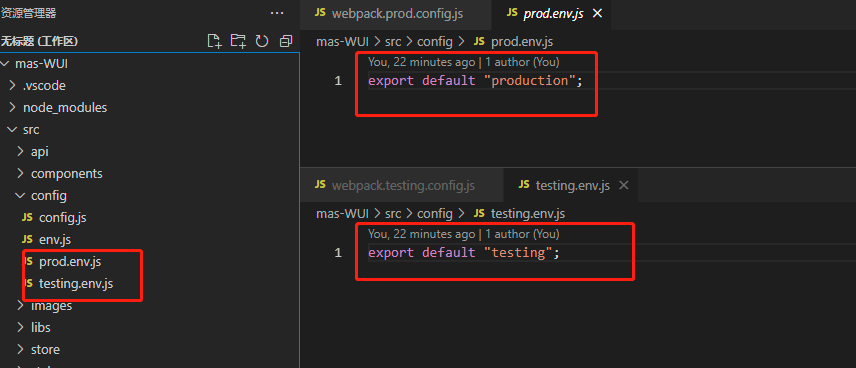Close the prod.env.js editor tab

[597, 14]
